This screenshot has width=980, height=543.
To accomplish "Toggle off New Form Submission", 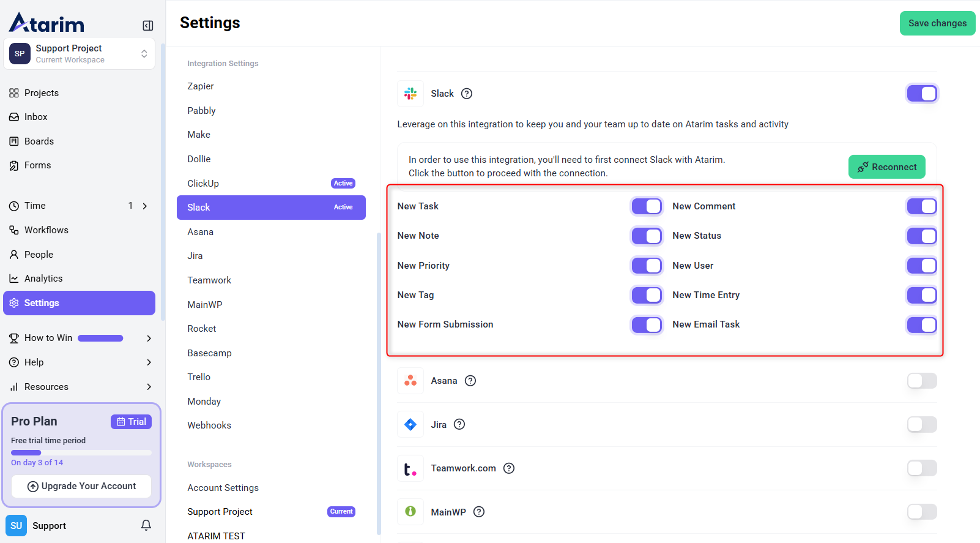I will coord(647,324).
